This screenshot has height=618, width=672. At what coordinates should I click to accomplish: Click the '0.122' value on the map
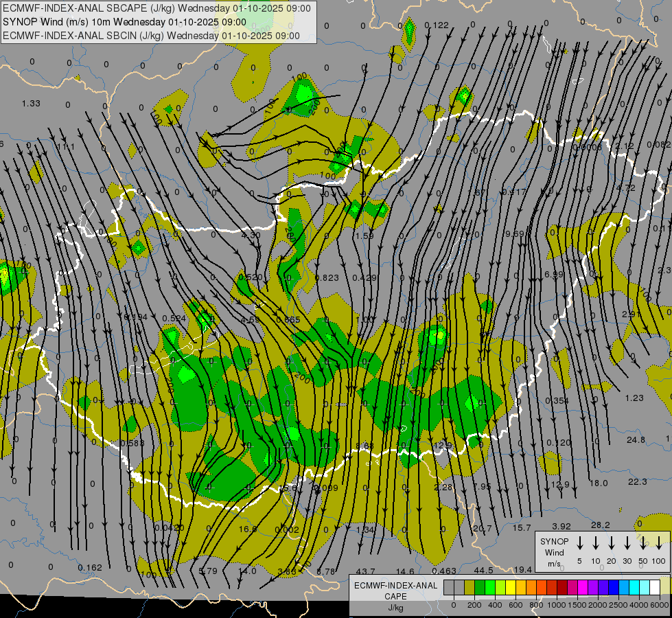pyautogui.click(x=437, y=25)
